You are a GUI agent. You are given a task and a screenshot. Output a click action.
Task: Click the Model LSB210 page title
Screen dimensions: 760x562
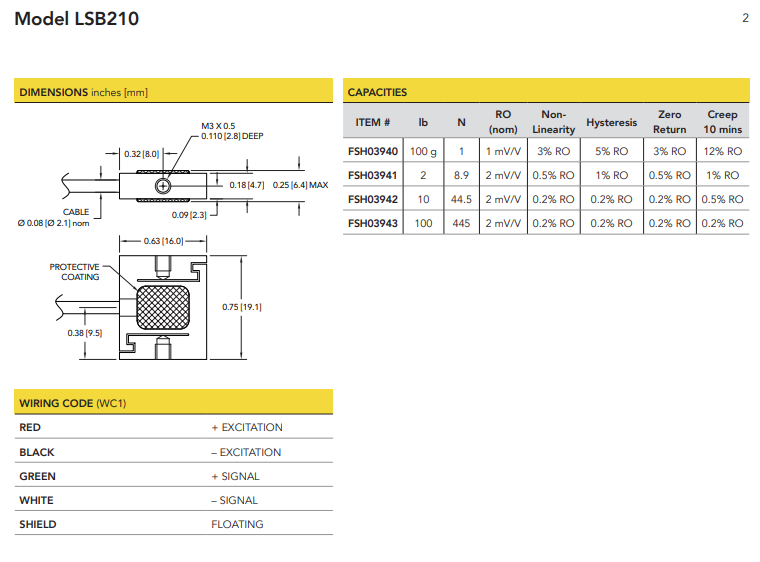[x=77, y=19]
